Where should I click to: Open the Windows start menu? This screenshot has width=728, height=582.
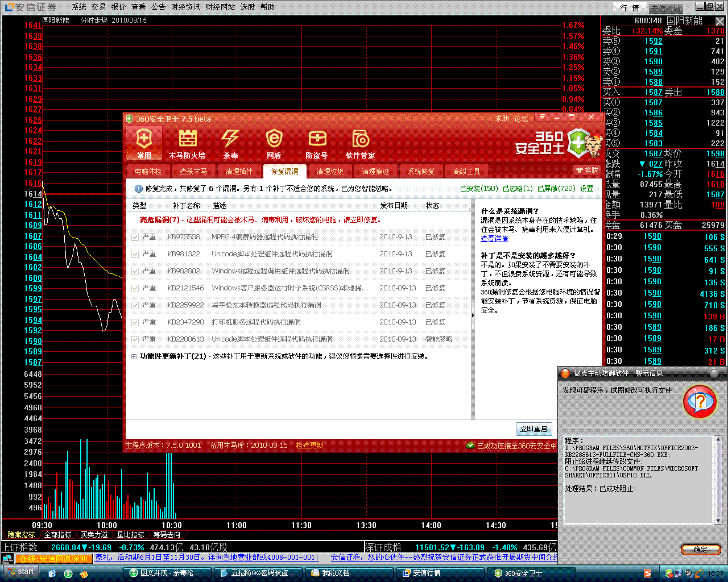coord(20,572)
